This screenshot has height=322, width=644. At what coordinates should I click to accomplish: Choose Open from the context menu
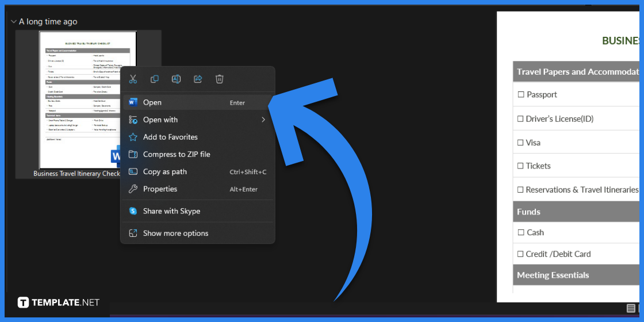(x=152, y=102)
